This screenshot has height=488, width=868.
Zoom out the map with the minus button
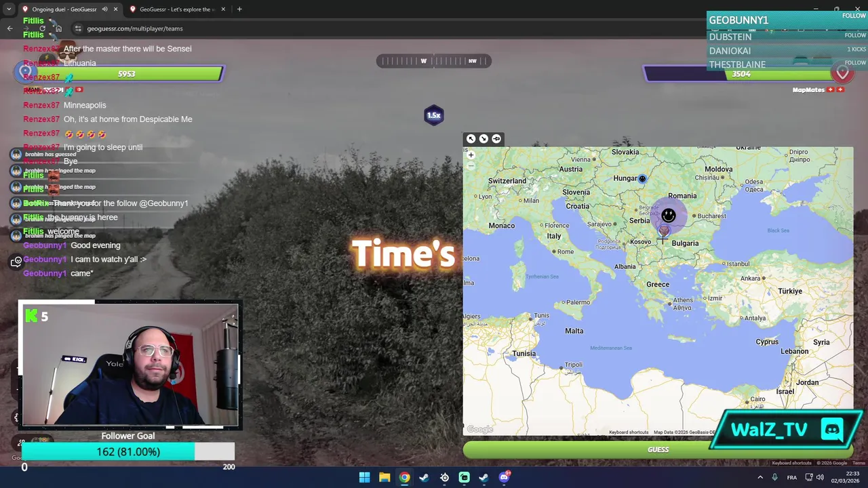click(471, 165)
